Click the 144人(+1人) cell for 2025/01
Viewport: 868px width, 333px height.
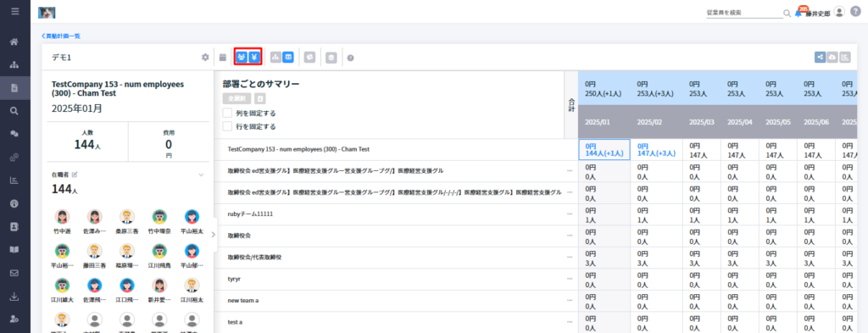pos(604,149)
